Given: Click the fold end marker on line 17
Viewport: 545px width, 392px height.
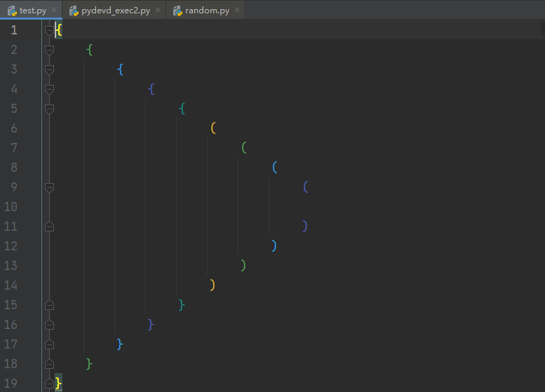Looking at the screenshot, I should pos(49,344).
